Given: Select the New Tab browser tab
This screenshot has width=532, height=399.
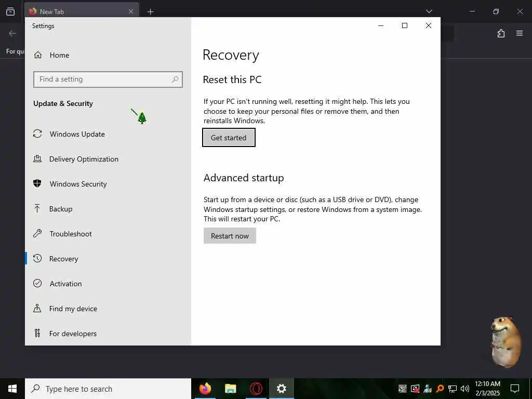Looking at the screenshot, I should point(82,11).
